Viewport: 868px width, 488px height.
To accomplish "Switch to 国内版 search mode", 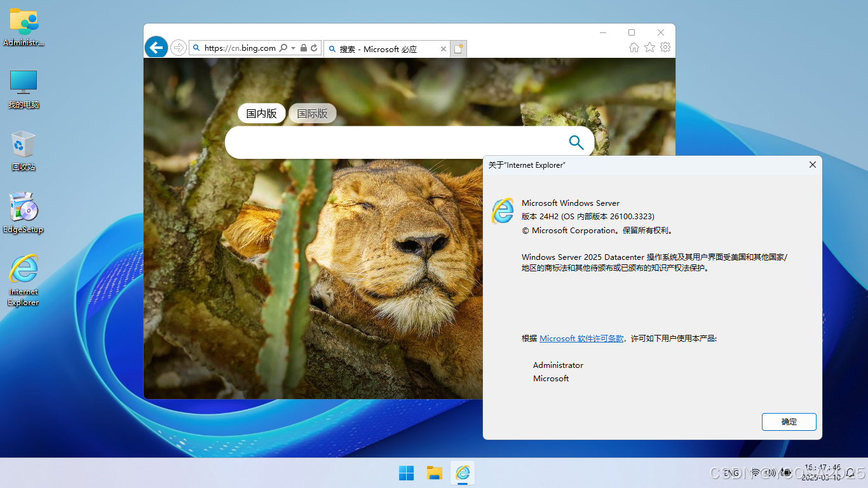I will [x=262, y=113].
